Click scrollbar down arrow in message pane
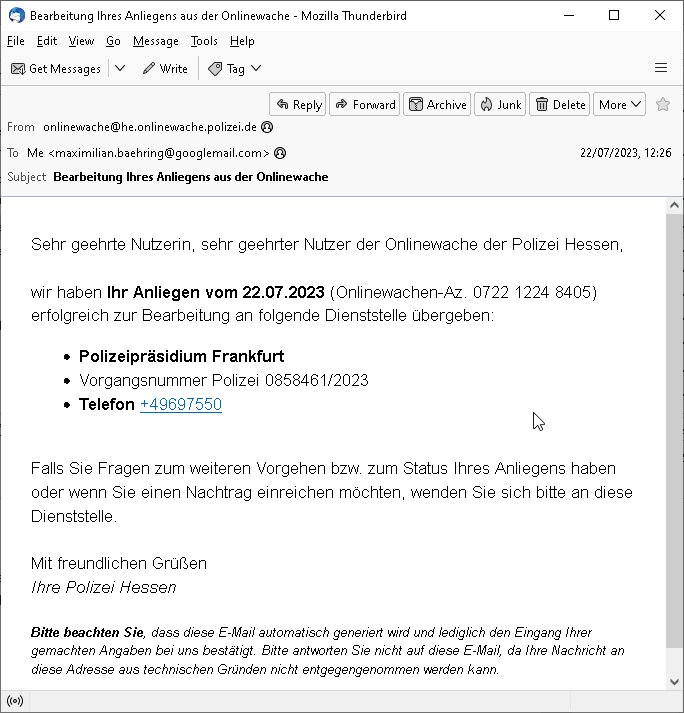This screenshot has height=713, width=684. pyautogui.click(x=674, y=682)
